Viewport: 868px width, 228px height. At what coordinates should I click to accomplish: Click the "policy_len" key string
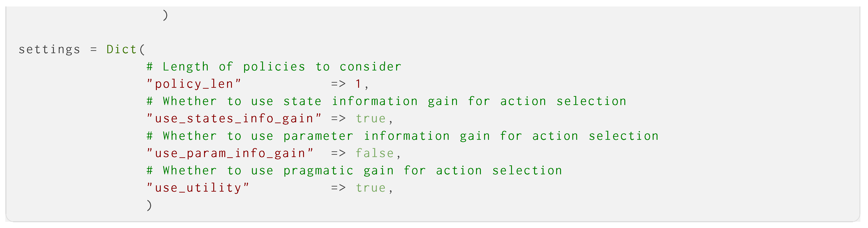pos(194,84)
